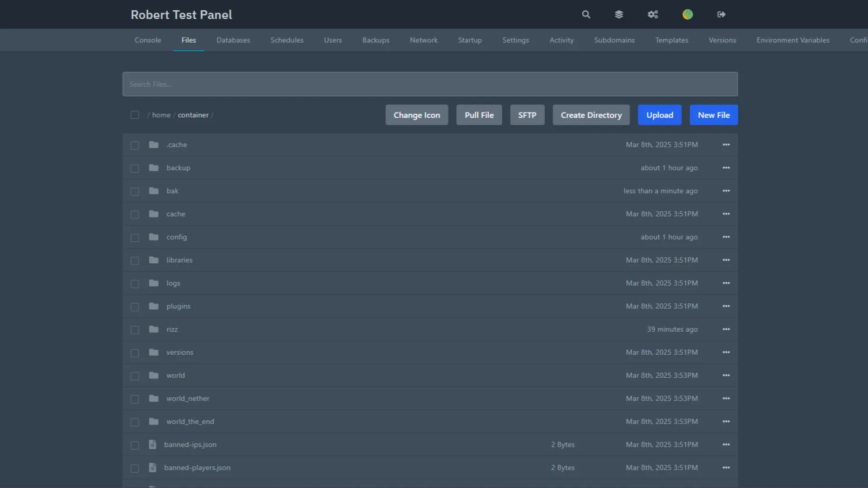The image size is (868, 488).
Task: Check the select-all checkbox beside breadcrumb
Action: [x=135, y=115]
